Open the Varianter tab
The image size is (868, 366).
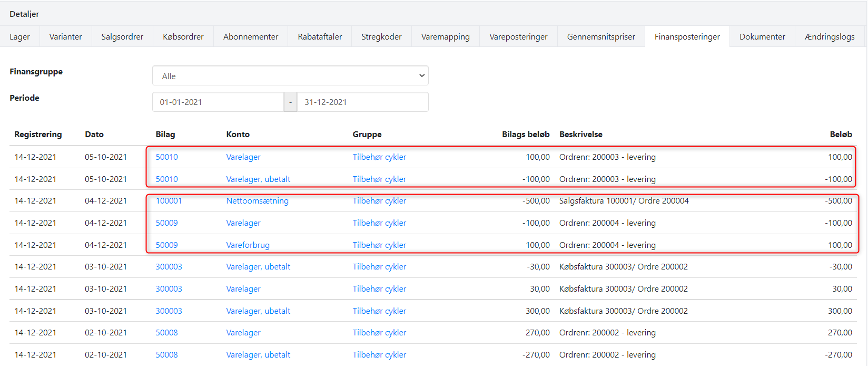pos(65,37)
